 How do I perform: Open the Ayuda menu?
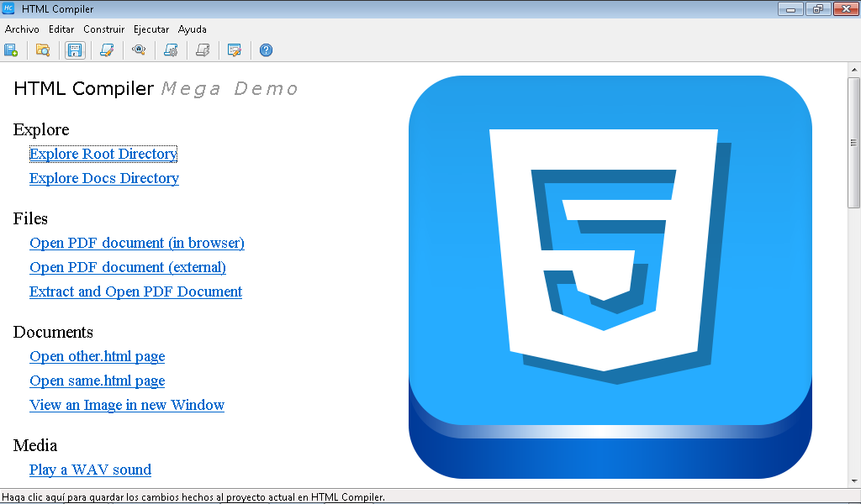coord(193,29)
